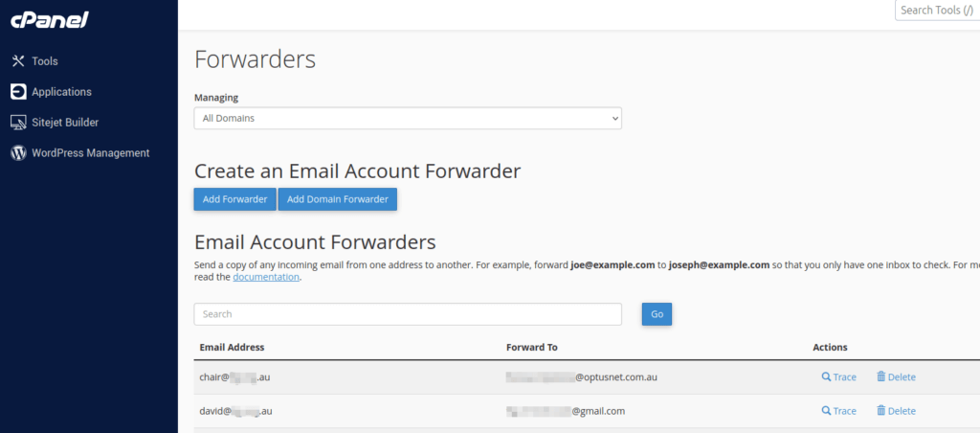Click the trash icon for david forwarder

(x=880, y=411)
